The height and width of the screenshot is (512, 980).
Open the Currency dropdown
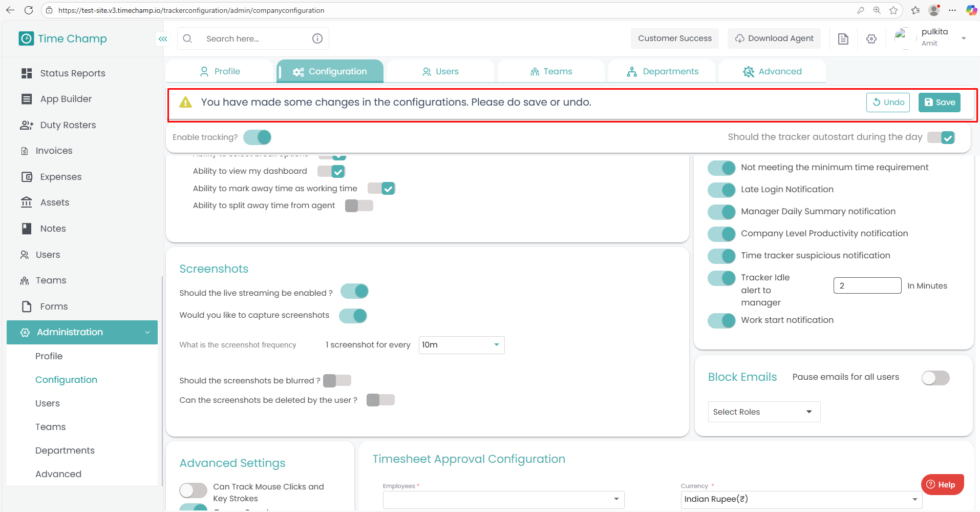click(801, 499)
